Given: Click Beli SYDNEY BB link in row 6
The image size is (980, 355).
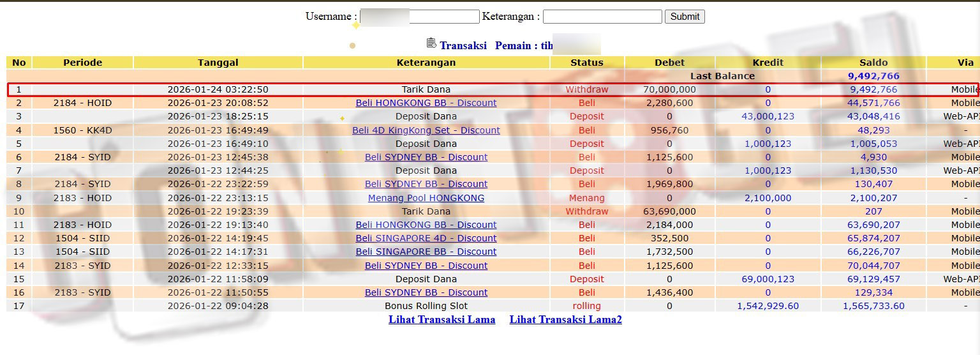Looking at the screenshot, I should [x=426, y=157].
